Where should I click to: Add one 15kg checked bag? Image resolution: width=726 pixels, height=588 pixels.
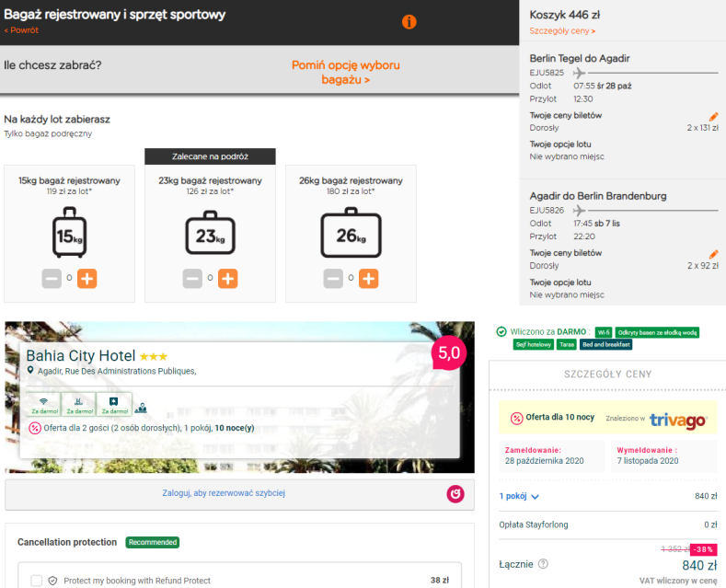(86, 278)
